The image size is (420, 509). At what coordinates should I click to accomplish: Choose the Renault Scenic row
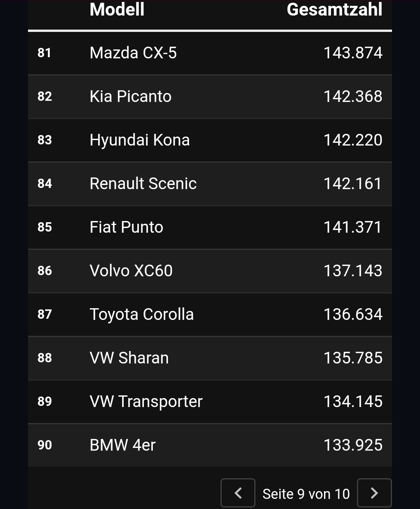[x=210, y=184]
